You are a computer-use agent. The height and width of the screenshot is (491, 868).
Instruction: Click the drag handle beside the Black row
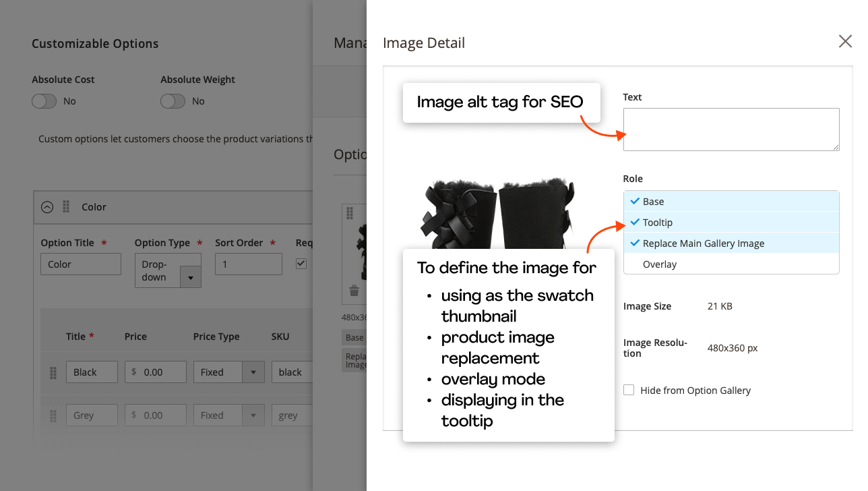click(53, 372)
